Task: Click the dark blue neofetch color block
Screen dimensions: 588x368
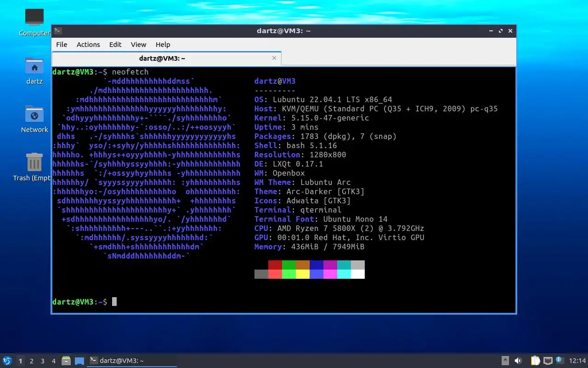Action: click(317, 265)
